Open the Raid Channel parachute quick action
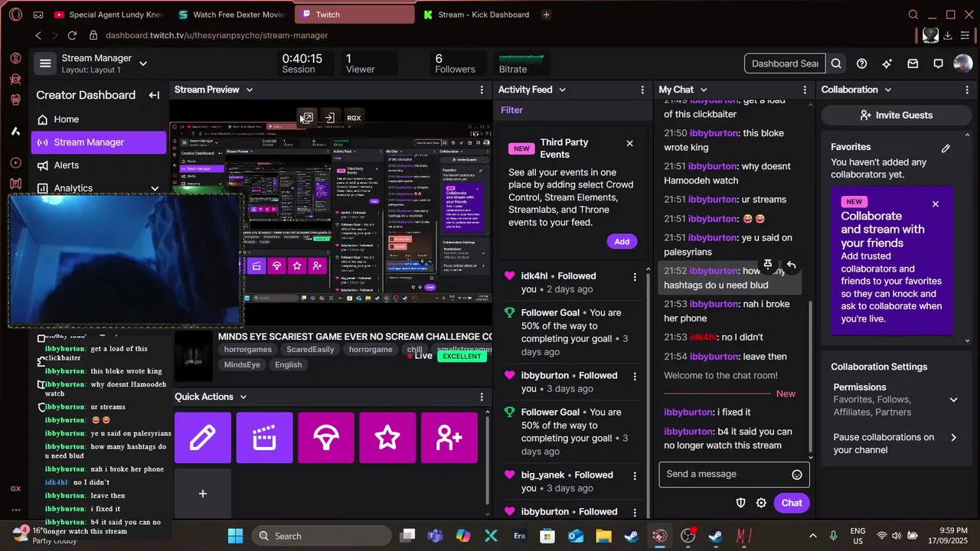The width and height of the screenshot is (980, 551). click(x=326, y=438)
